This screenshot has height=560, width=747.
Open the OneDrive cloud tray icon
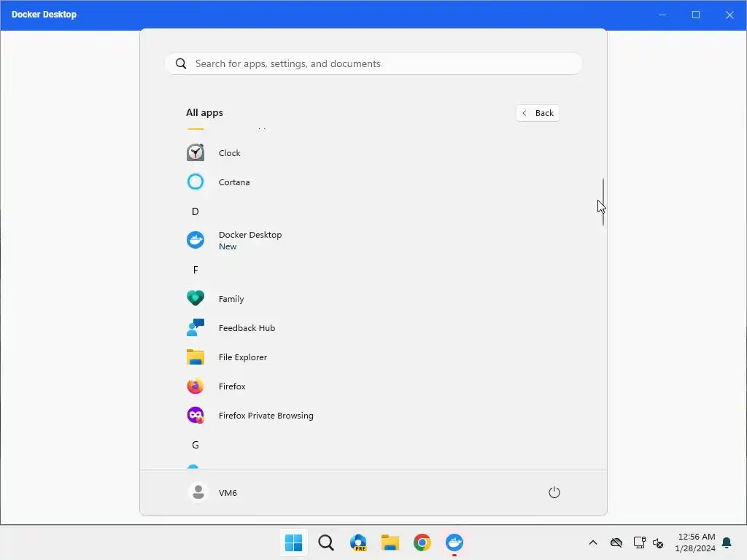pyautogui.click(x=616, y=542)
